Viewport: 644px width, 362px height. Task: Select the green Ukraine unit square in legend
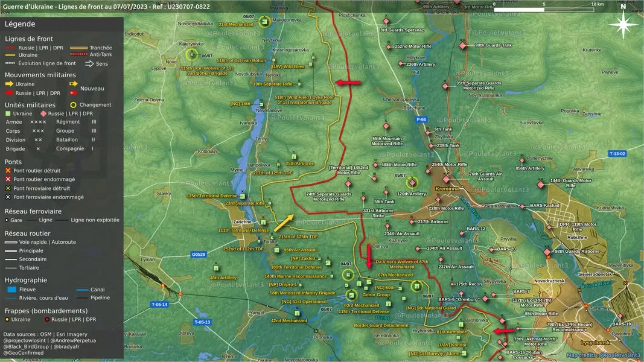click(8, 113)
